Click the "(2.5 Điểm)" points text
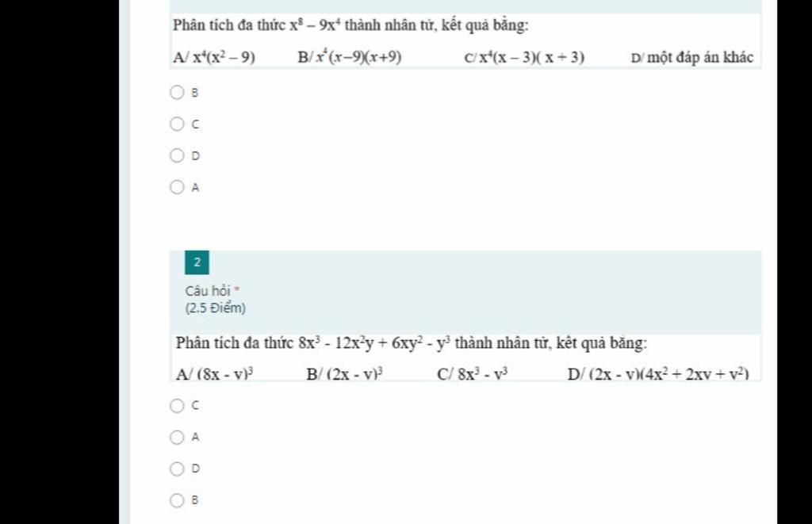 216,308
